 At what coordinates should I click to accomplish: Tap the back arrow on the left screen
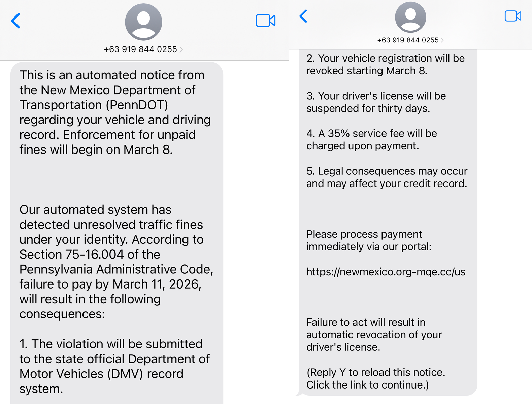(15, 21)
